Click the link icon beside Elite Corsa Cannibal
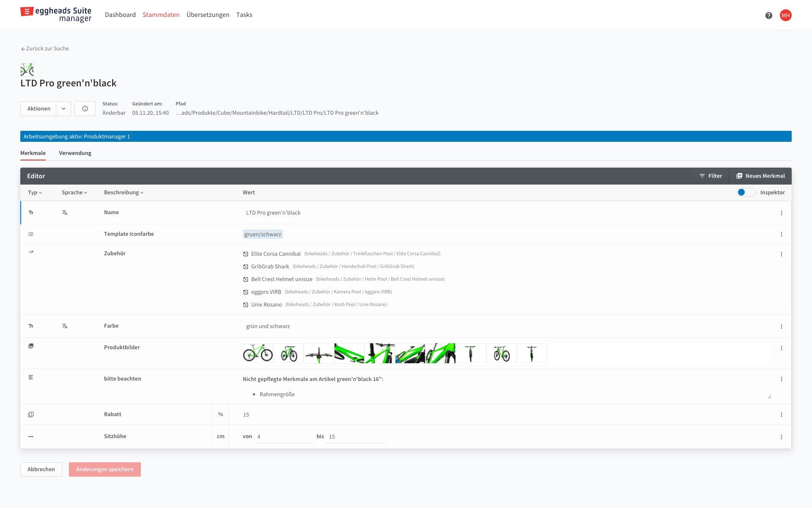The height and width of the screenshot is (508, 812). point(246,254)
